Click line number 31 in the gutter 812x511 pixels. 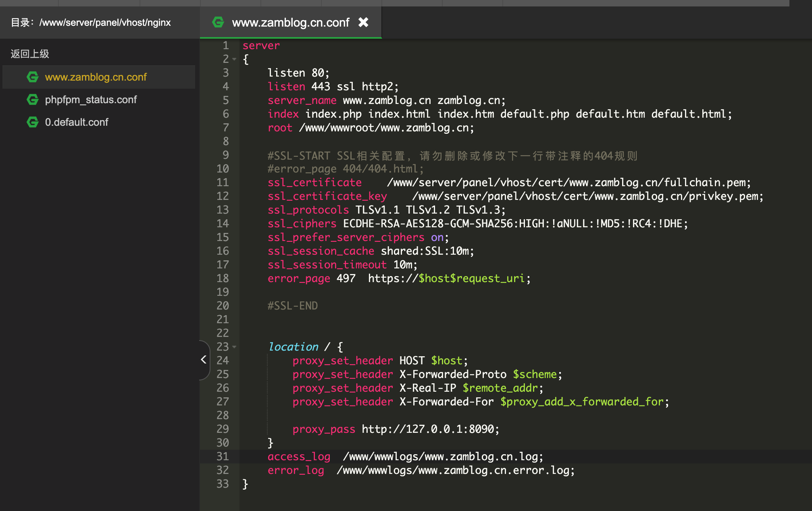223,457
